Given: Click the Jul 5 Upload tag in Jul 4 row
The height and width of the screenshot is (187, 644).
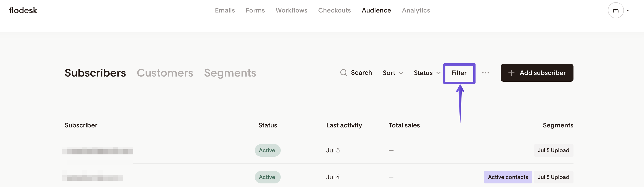Looking at the screenshot, I should (553, 177).
